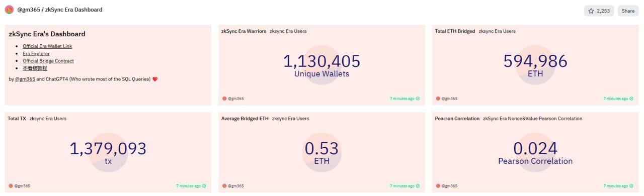This screenshot has height=196, width=644.
Task: Open the 本看板教程 tutorial link
Action: [35, 68]
